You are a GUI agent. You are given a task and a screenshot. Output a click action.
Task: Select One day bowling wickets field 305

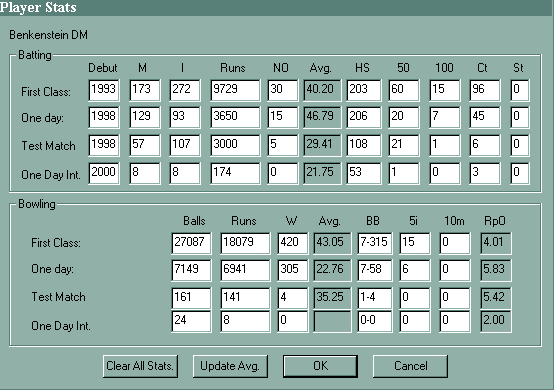click(293, 270)
